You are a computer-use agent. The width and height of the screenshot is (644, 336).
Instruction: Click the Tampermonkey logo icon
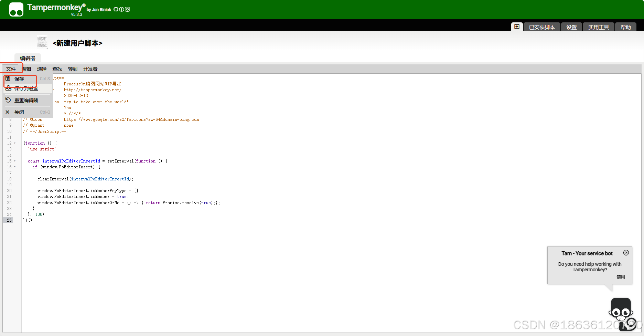coord(16,9)
